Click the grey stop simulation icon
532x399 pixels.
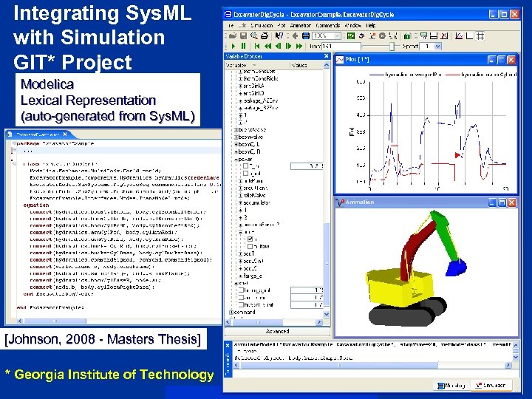pos(383,35)
